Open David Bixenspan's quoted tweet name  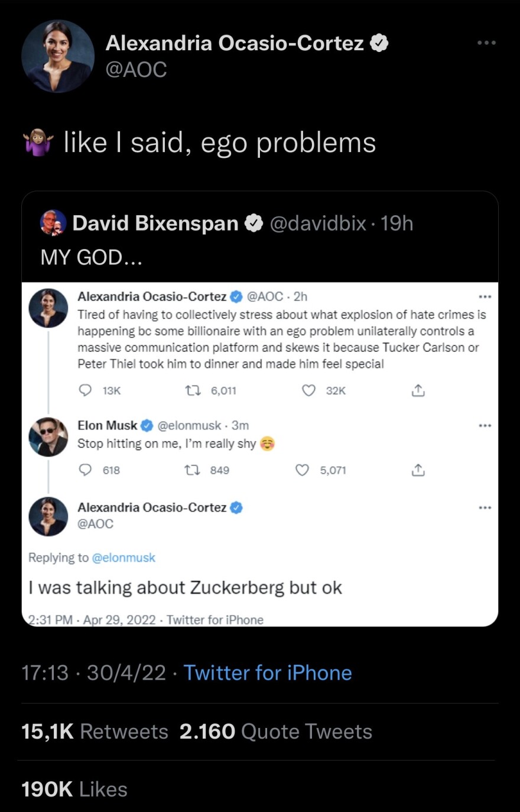155,223
